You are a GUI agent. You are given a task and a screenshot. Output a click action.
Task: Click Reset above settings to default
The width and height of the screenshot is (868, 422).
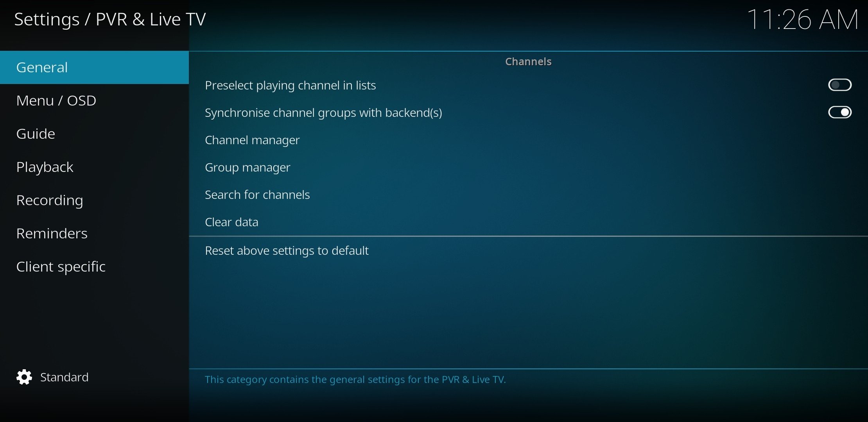287,250
